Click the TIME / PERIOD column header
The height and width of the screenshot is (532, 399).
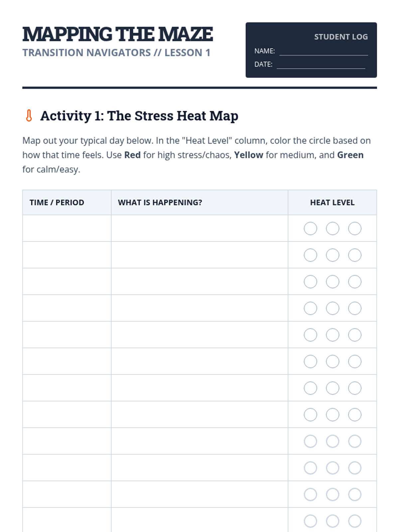(x=57, y=202)
